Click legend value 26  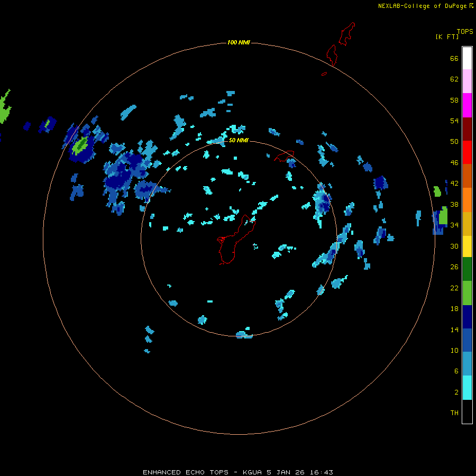tap(454, 267)
